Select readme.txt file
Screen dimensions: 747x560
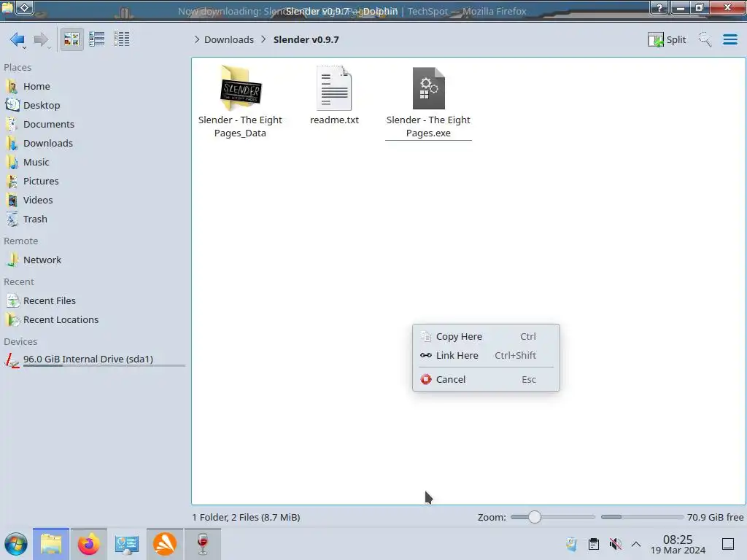point(334,96)
